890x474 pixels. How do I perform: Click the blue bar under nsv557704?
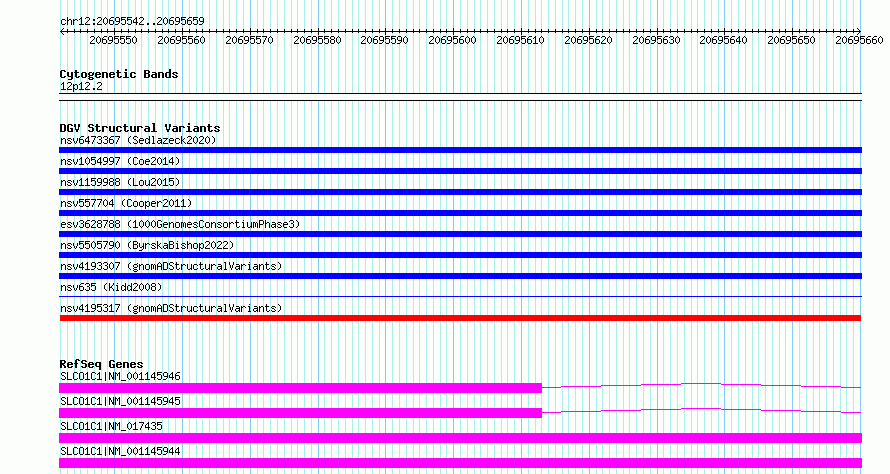point(460,213)
